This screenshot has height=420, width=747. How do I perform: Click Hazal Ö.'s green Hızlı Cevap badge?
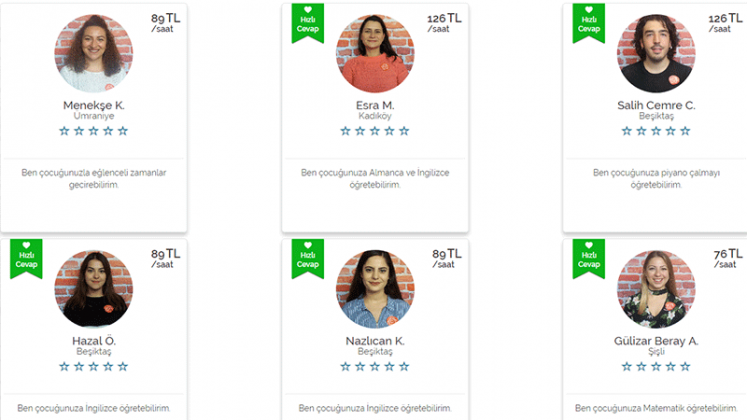click(26, 259)
